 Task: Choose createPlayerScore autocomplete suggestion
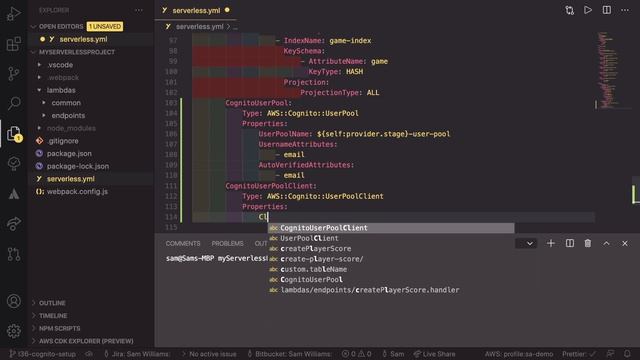click(x=391, y=249)
